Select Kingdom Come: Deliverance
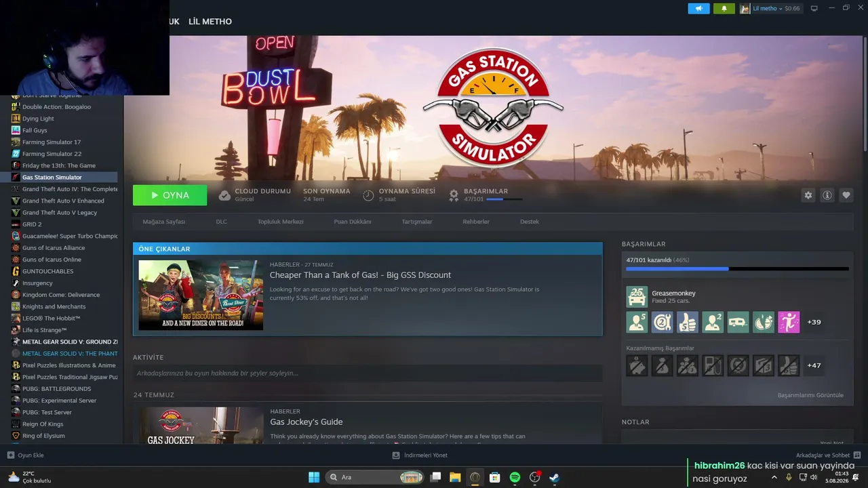Screen dimensions: 868x488 coord(61,295)
